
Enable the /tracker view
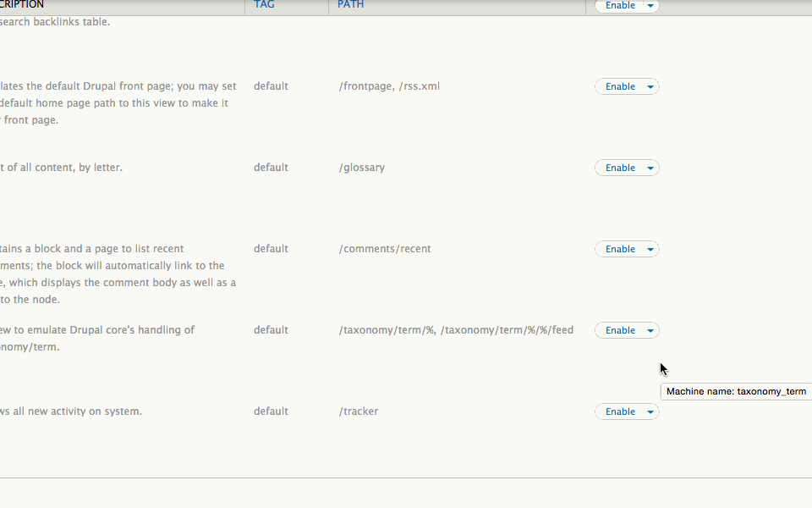(x=620, y=412)
